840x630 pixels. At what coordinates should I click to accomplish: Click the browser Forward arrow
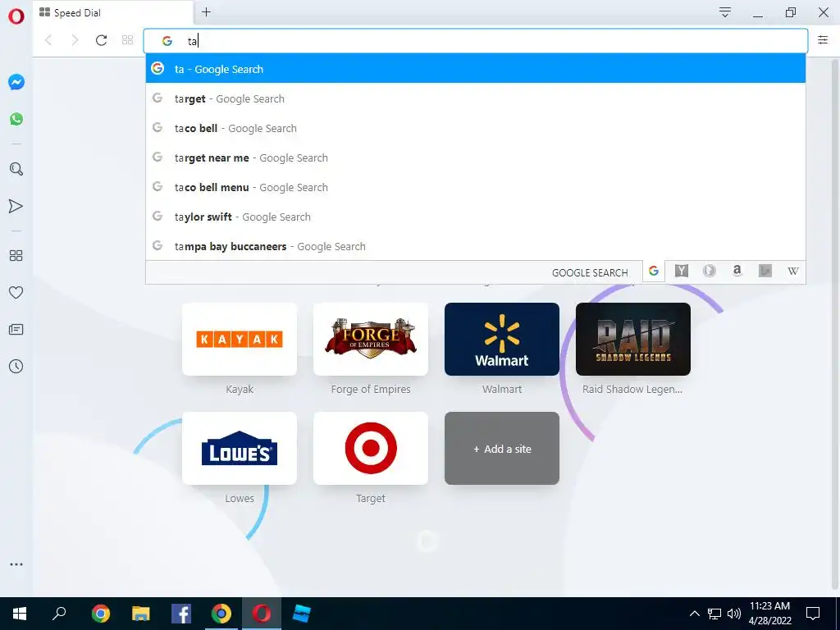tap(75, 40)
